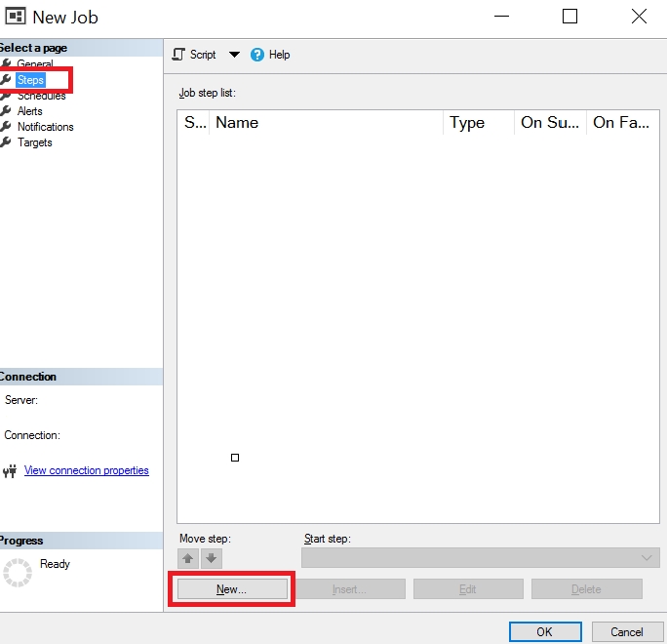The width and height of the screenshot is (667, 644).
Task: Click the Type column header
Action: (x=479, y=123)
